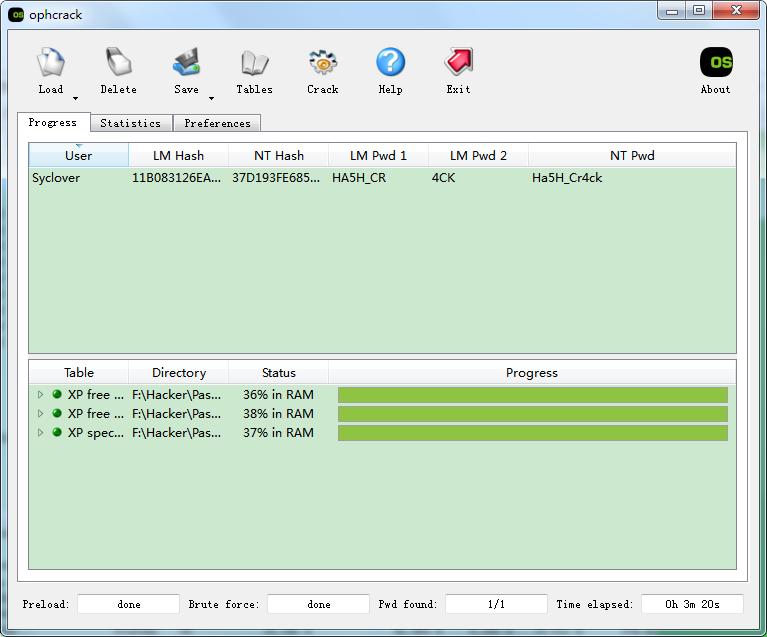Click the NT Hash column header
This screenshot has height=637, width=767.
(279, 156)
